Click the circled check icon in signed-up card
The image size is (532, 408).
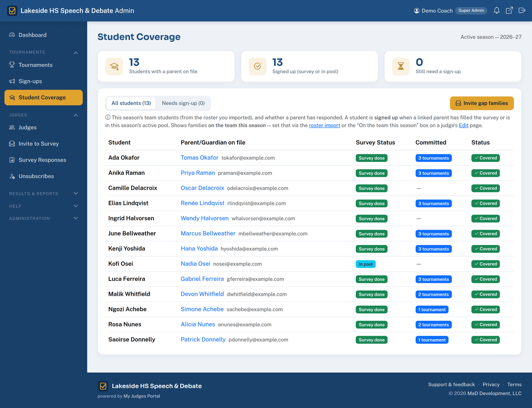pyautogui.click(x=258, y=67)
